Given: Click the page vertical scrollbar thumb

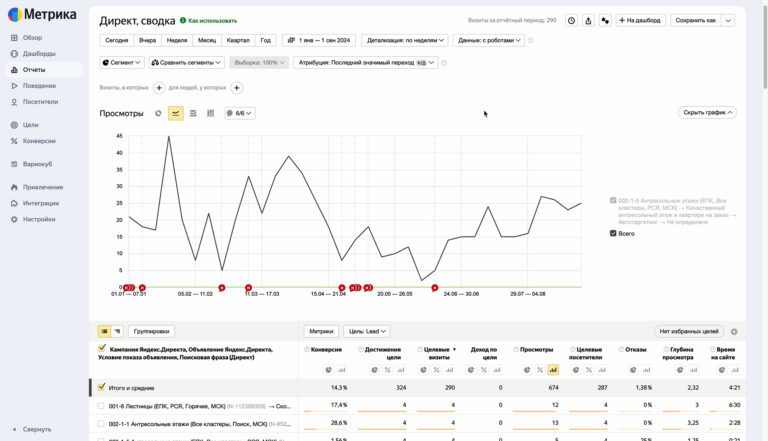Looking at the screenshot, I should click(765, 47).
